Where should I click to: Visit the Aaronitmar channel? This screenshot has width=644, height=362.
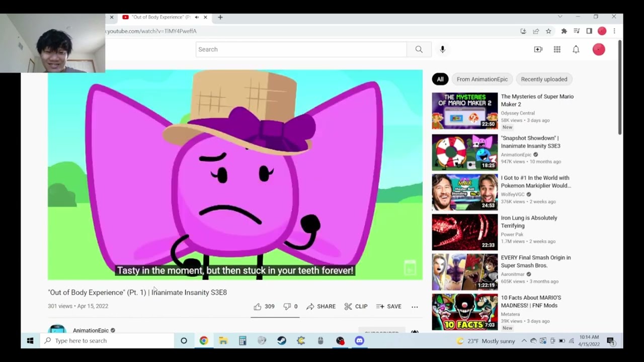513,274
